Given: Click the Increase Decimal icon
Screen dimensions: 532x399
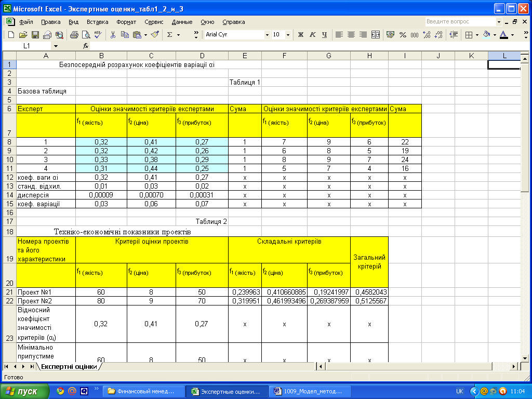Looking at the screenshot, I should click(427, 35).
